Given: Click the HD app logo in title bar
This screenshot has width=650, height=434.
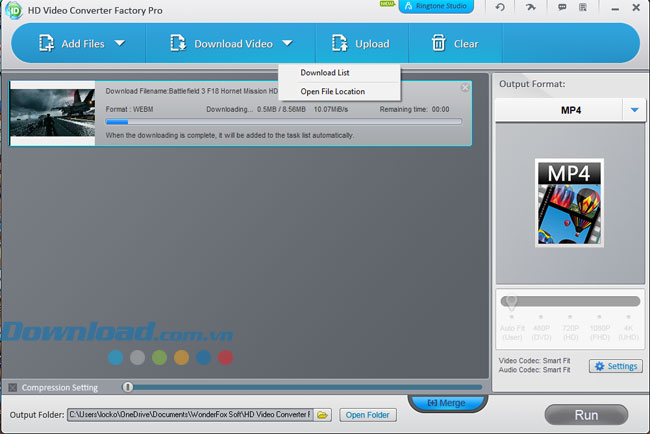Looking at the screenshot, I should [13, 10].
